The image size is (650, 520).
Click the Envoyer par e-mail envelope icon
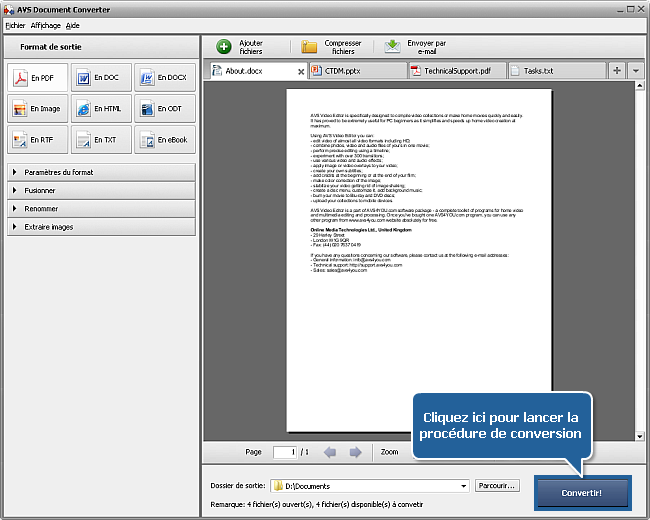tap(392, 47)
